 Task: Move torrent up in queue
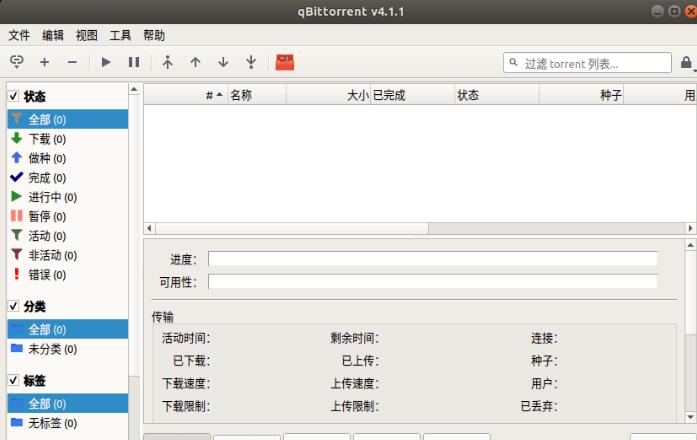coord(196,62)
